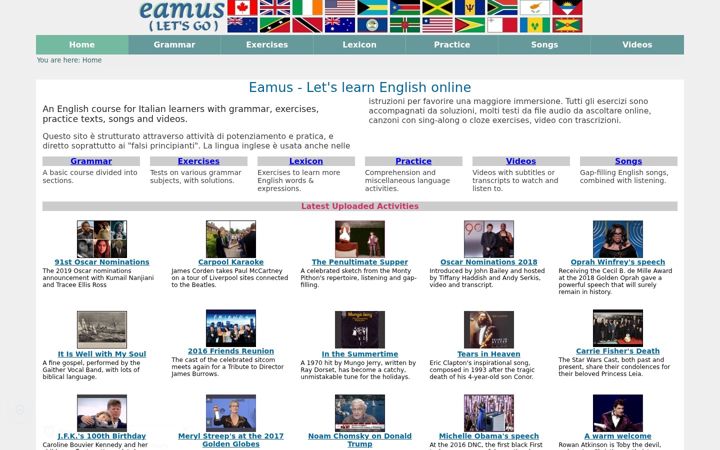Open Carrie Fisher's Death link
Viewport: 720px width, 450px height.
click(618, 351)
